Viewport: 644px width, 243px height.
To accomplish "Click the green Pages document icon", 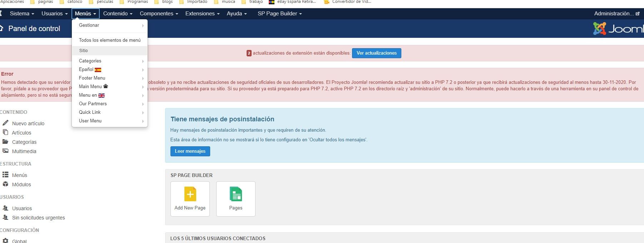I will pyautogui.click(x=236, y=194).
